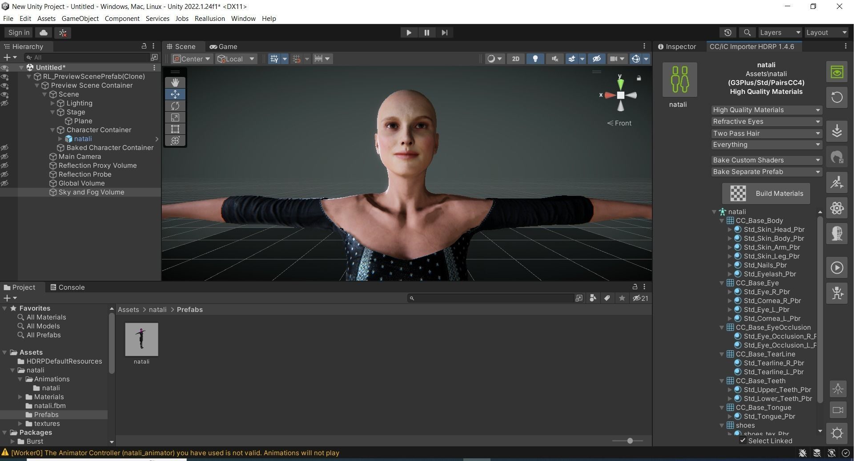The height and width of the screenshot is (461, 868).
Task: Open Bake Separate Prefab dropdown
Action: (766, 172)
